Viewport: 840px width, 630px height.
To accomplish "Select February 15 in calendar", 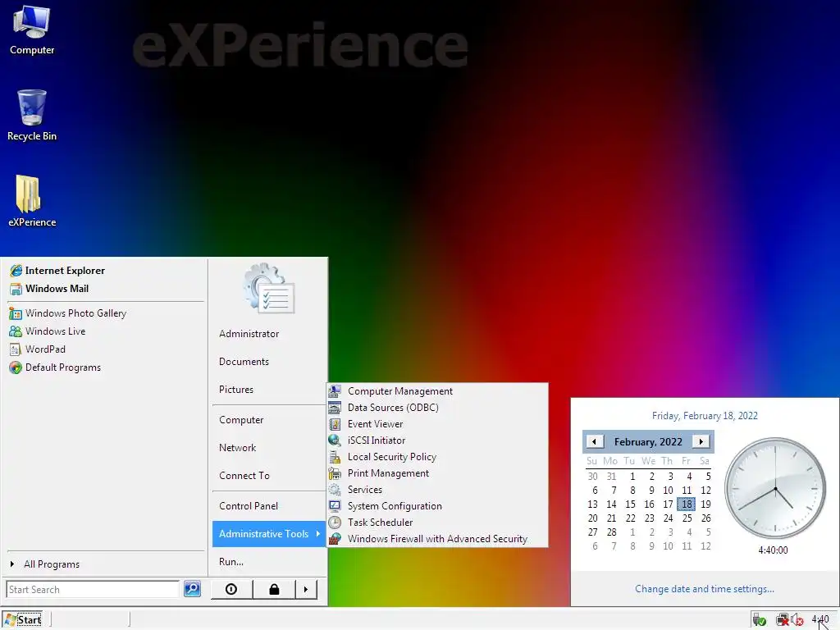I will click(x=631, y=504).
